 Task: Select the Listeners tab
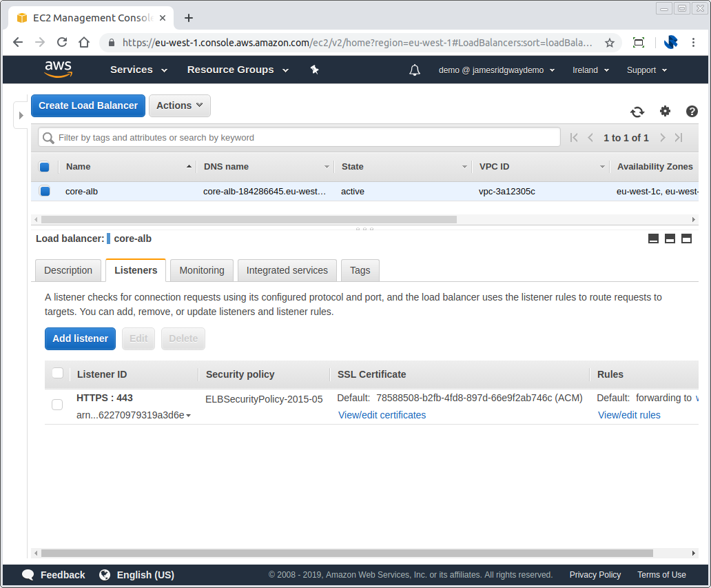point(136,270)
